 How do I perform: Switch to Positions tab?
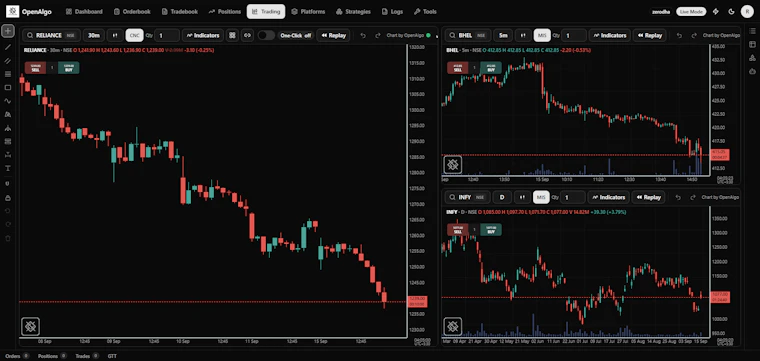click(x=224, y=12)
